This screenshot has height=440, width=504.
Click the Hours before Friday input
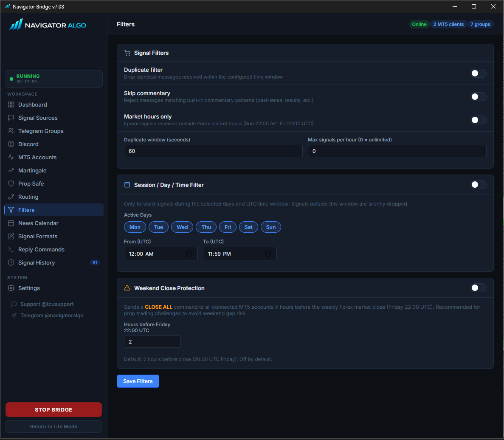(x=152, y=342)
